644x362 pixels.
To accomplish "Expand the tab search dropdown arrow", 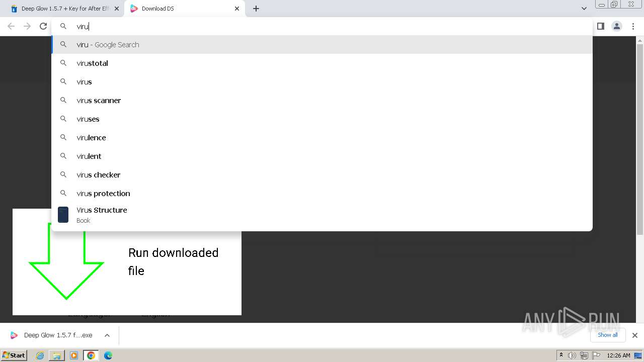I will [x=584, y=9].
